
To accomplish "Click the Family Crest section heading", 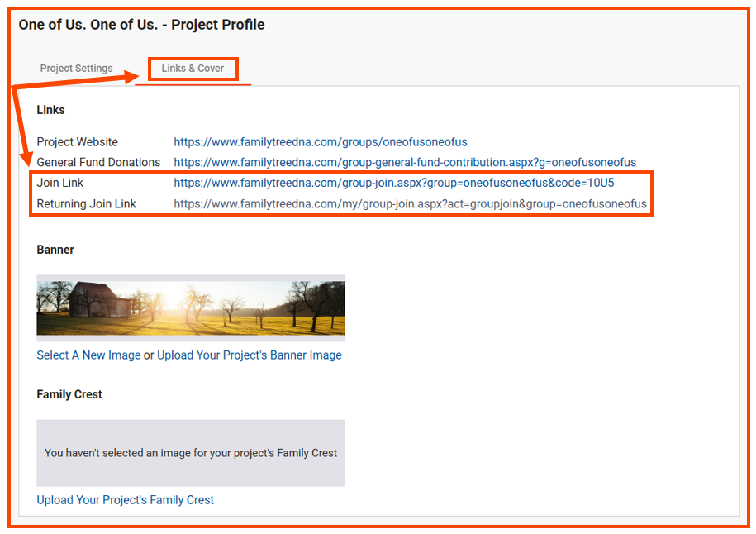I will (69, 394).
